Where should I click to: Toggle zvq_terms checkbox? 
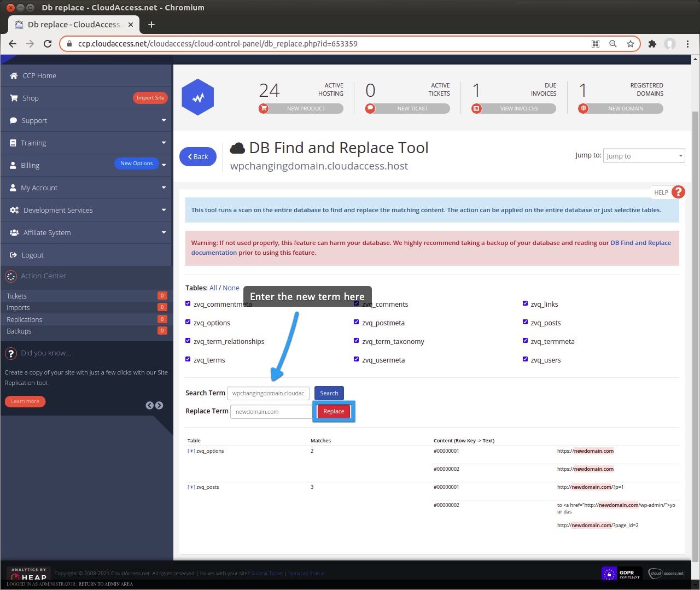click(188, 359)
